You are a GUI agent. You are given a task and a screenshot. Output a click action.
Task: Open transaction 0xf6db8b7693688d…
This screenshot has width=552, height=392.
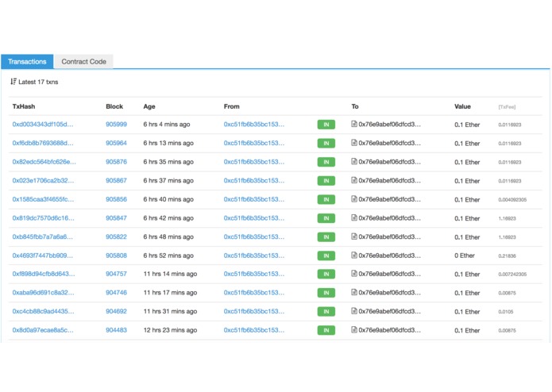[43, 143]
